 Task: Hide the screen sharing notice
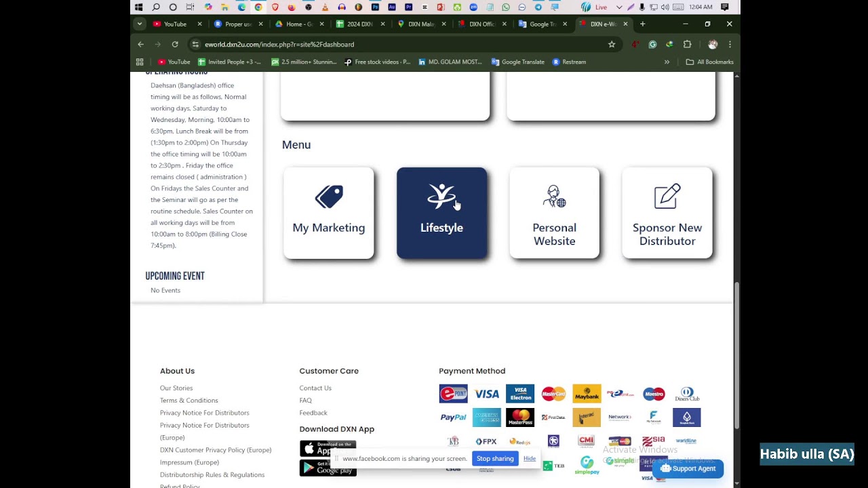tap(530, 459)
